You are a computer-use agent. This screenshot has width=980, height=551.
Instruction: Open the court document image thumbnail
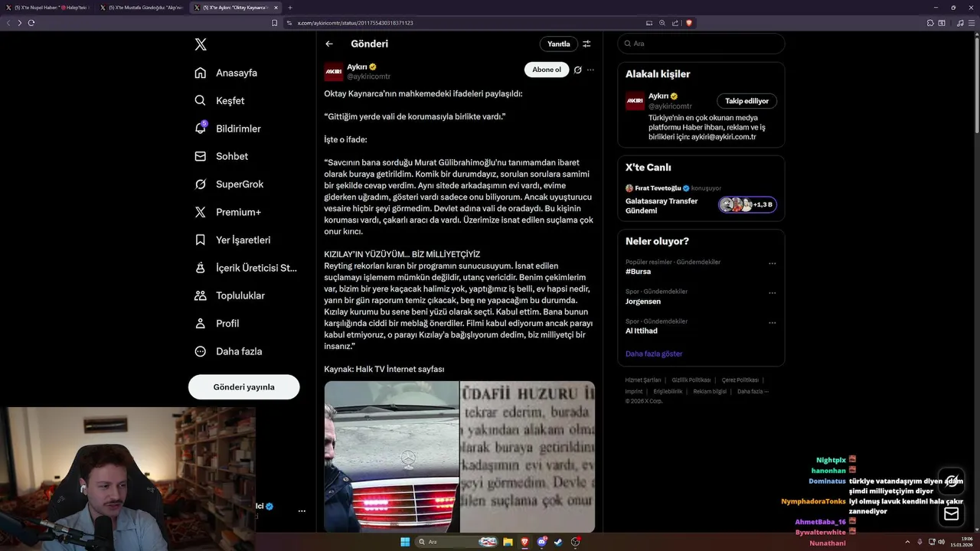[528, 457]
